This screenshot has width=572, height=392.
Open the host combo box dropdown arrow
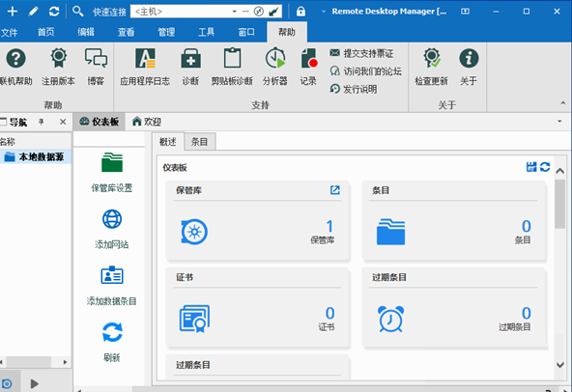point(235,12)
